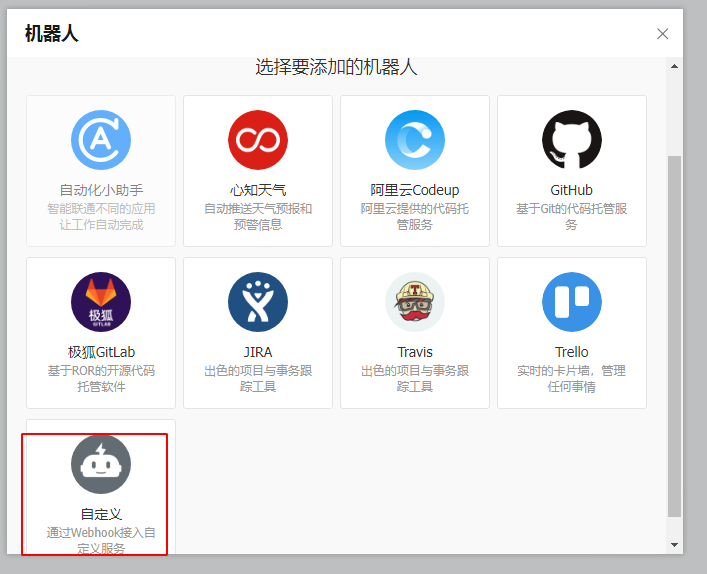Close the 机器人 dialog
Screen dimensions: 707x574
[x=662, y=34]
